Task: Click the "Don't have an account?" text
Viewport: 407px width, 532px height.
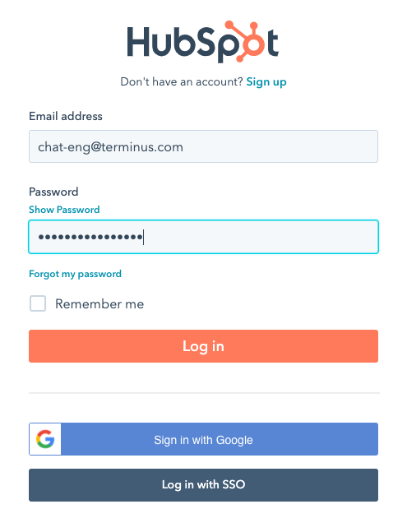Action: 182,81
